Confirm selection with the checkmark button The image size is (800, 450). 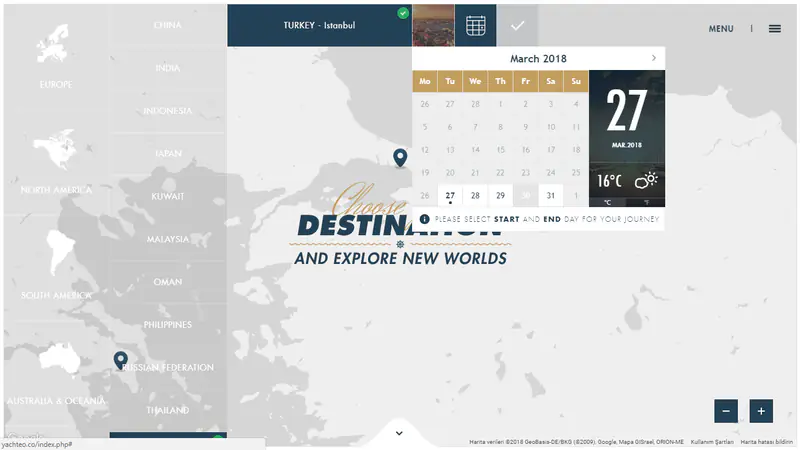[517, 26]
